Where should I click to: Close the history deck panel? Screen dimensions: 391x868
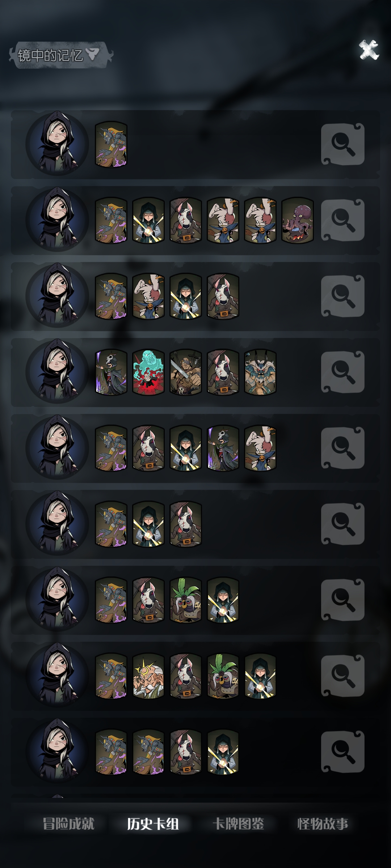click(x=369, y=50)
